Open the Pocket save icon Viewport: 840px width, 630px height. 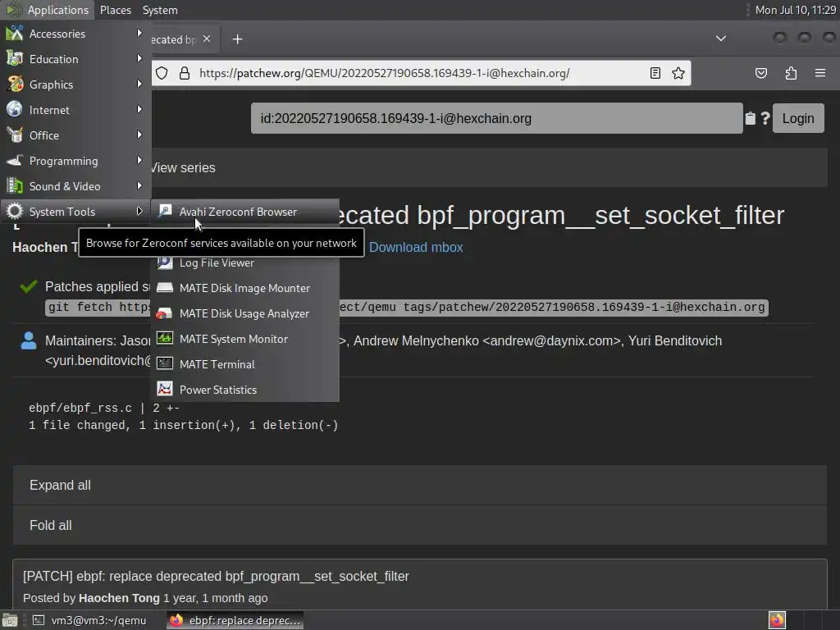point(760,73)
